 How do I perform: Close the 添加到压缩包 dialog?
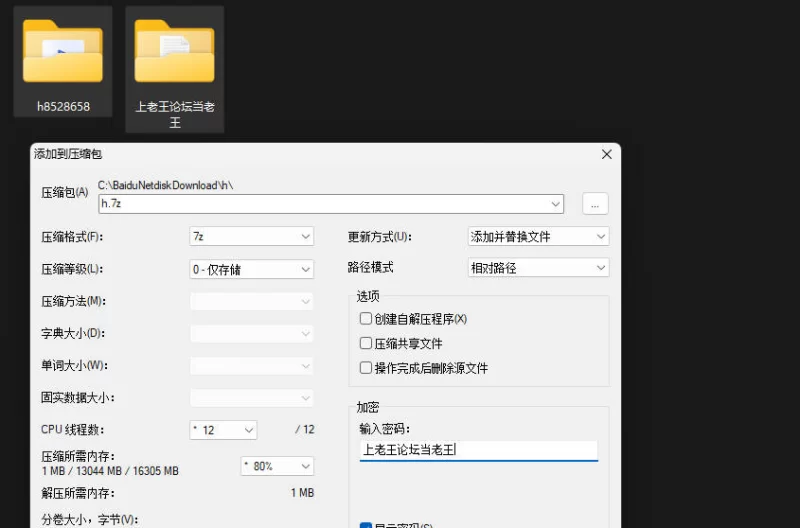pos(607,154)
